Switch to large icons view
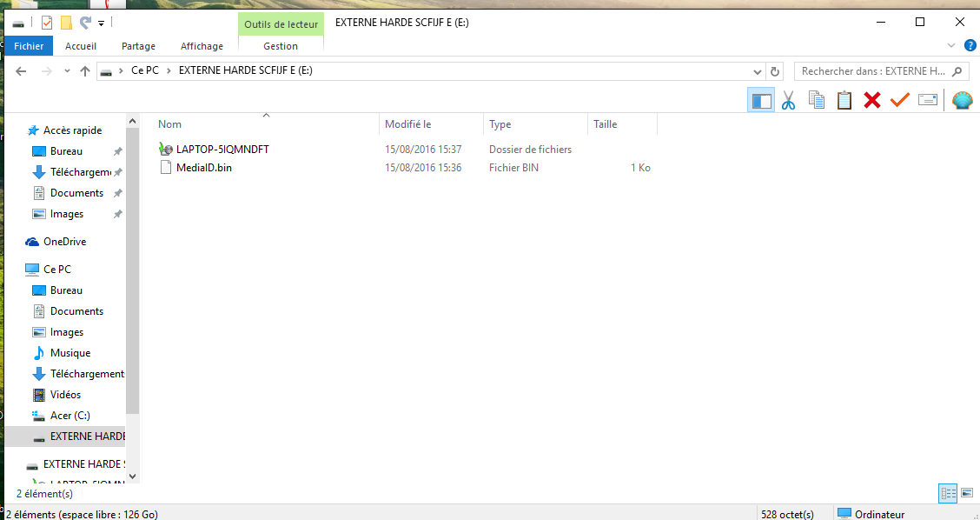 click(x=966, y=493)
